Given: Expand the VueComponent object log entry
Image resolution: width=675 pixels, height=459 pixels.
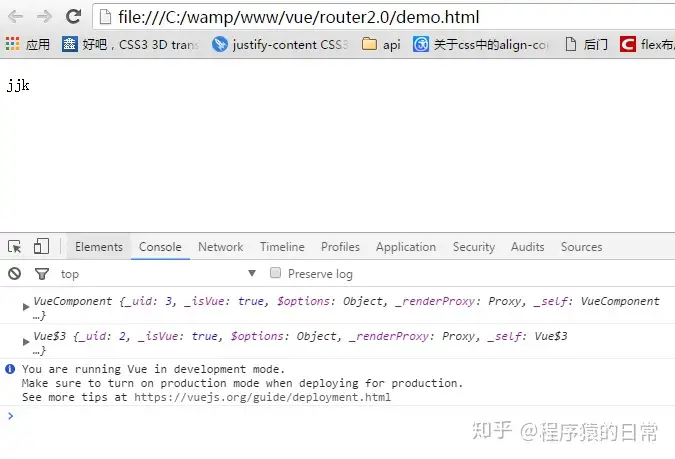Looking at the screenshot, I should (x=26, y=307).
